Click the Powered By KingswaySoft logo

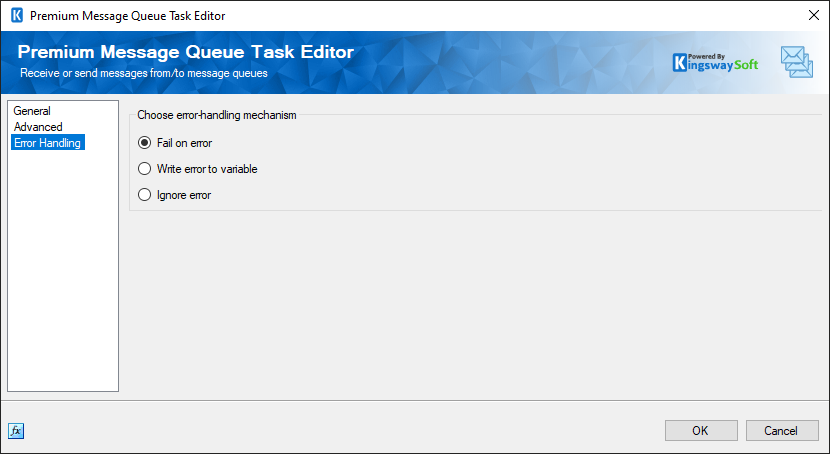point(716,62)
